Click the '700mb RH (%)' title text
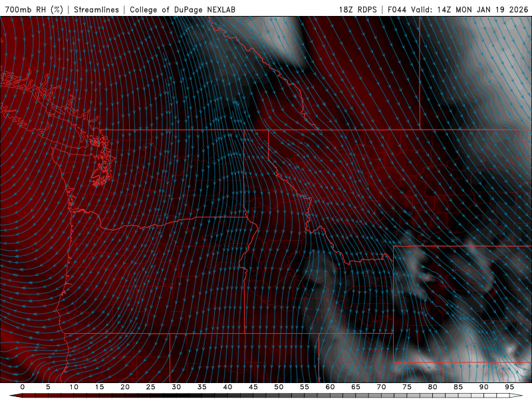 tap(34, 10)
